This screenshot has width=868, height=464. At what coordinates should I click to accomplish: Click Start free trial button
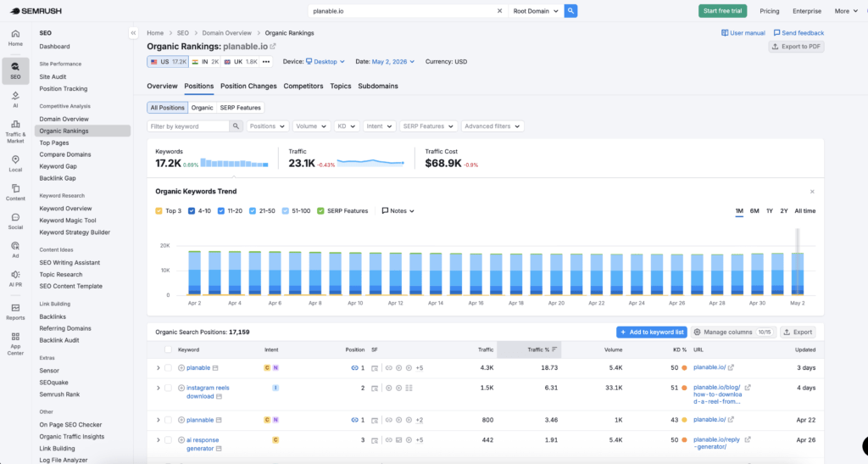click(722, 11)
